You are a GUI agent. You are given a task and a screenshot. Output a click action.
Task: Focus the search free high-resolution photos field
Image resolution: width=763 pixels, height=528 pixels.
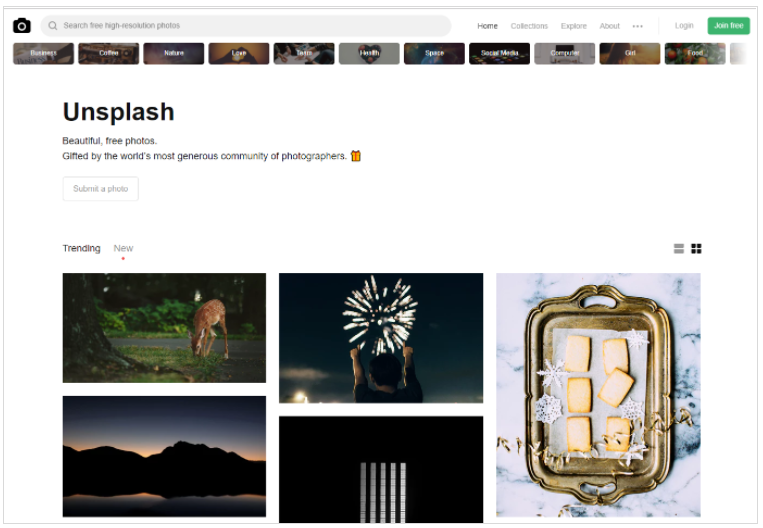pyautogui.click(x=246, y=26)
